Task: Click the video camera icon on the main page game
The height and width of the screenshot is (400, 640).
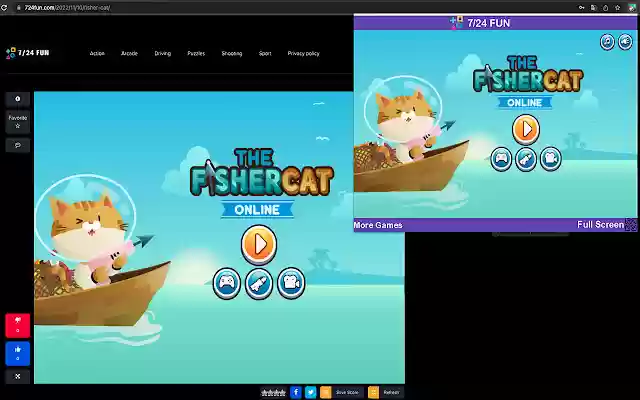Action: coord(291,283)
